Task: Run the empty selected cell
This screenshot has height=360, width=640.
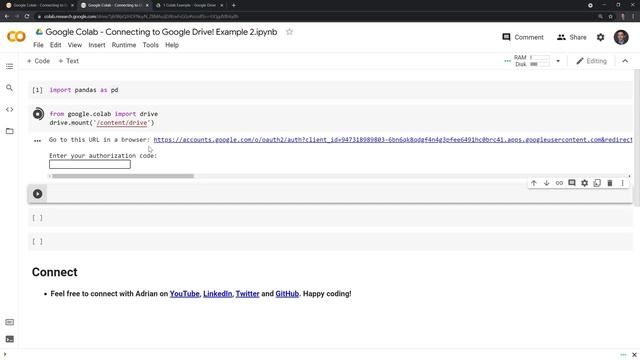Action: pyautogui.click(x=38, y=193)
